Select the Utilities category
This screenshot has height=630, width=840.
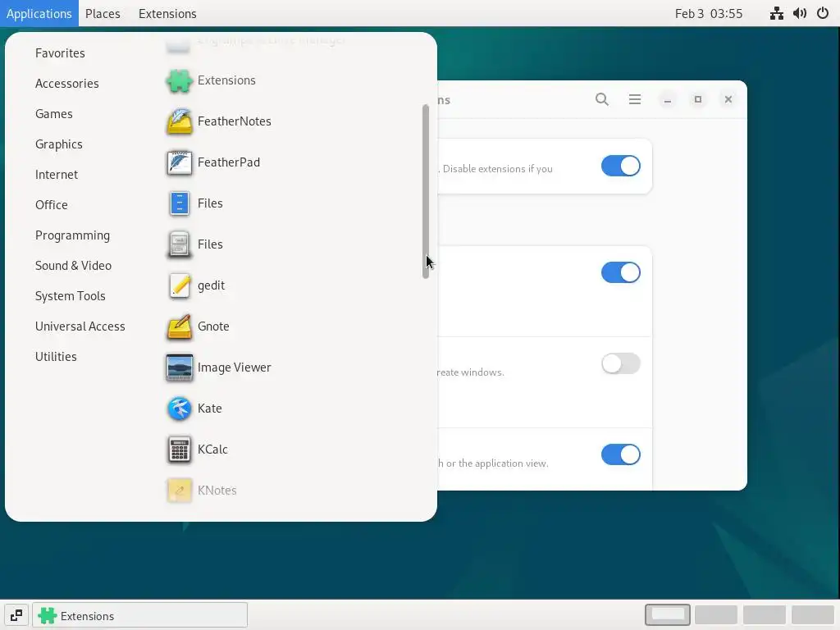point(56,357)
